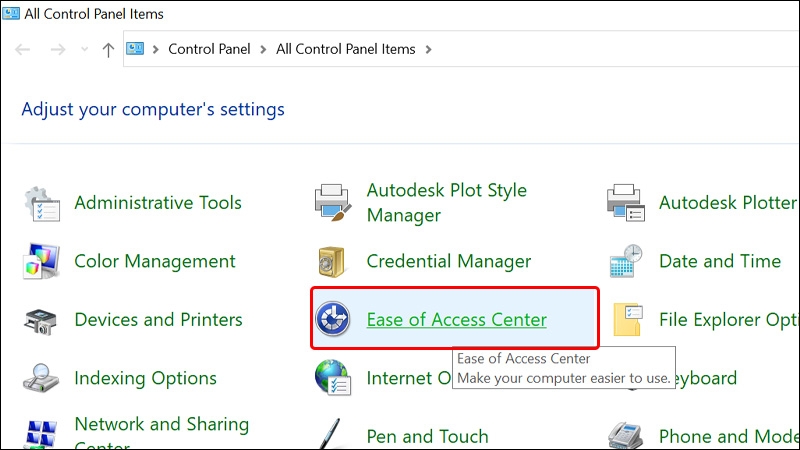Click 'Adjust your computer's settings' heading
The image size is (800, 450).
click(x=153, y=109)
